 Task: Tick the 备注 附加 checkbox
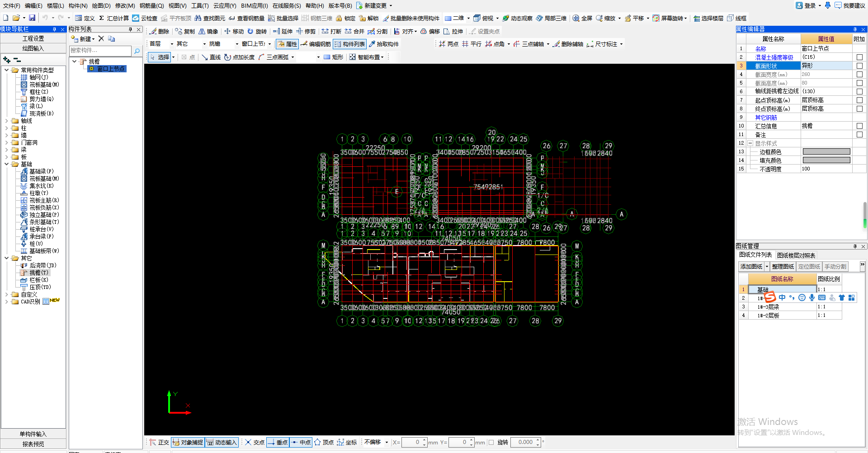click(x=859, y=134)
